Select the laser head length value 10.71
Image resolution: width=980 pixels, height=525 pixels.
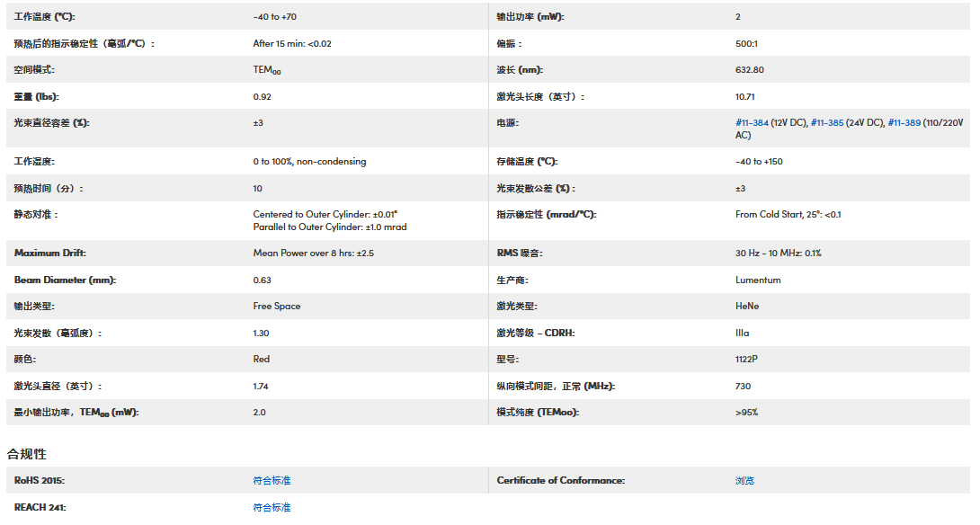click(745, 97)
